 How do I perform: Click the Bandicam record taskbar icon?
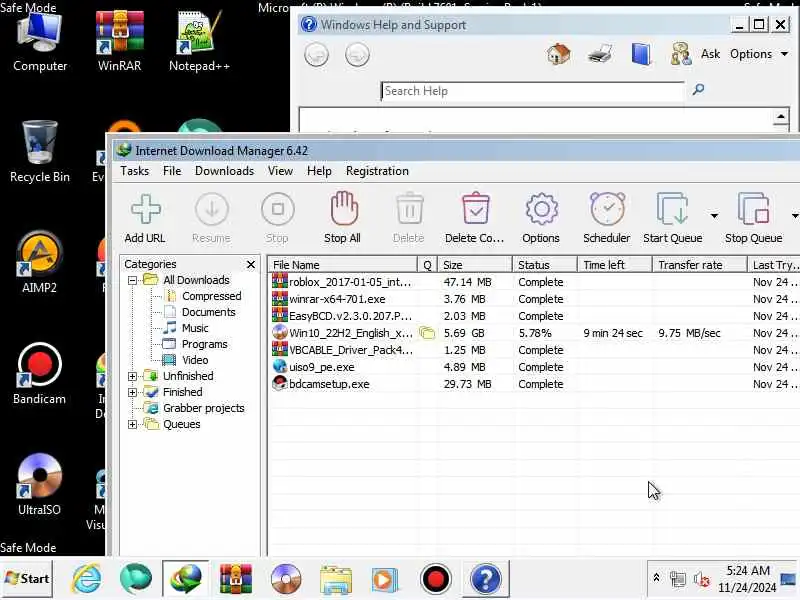pyautogui.click(x=435, y=579)
